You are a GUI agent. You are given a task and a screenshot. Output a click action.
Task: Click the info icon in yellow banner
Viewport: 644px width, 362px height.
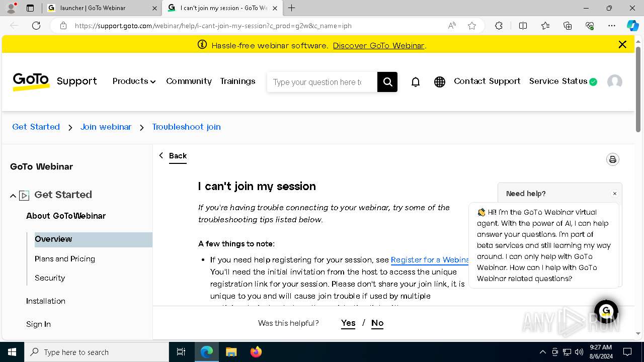click(x=202, y=45)
